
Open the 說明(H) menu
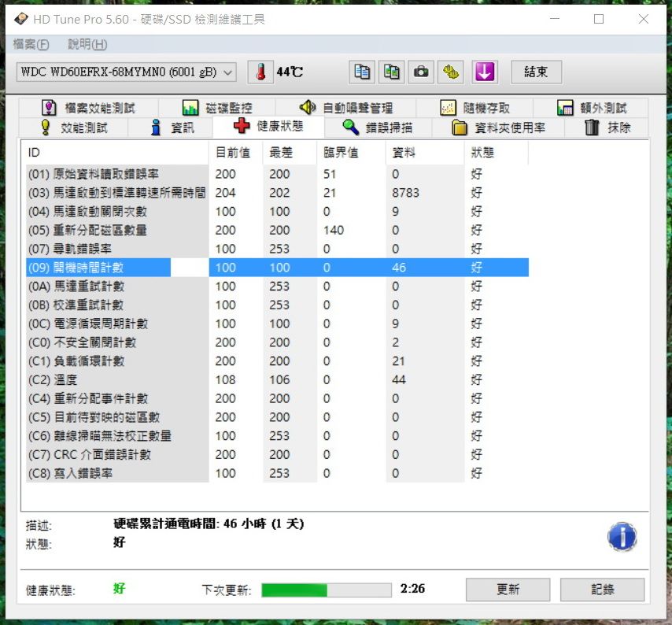(87, 44)
